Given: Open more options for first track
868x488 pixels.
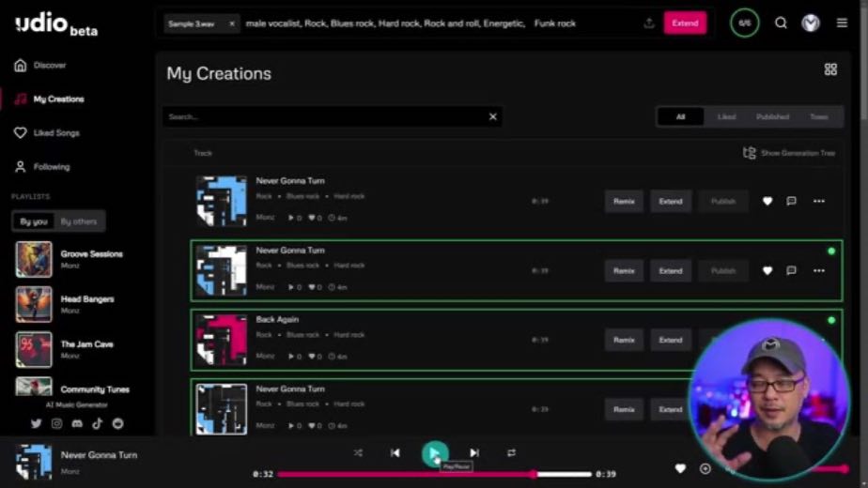Looking at the screenshot, I should (x=819, y=202).
